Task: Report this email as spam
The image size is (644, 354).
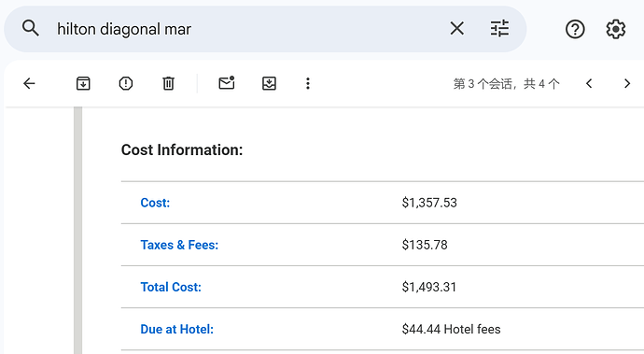Action: tap(126, 83)
